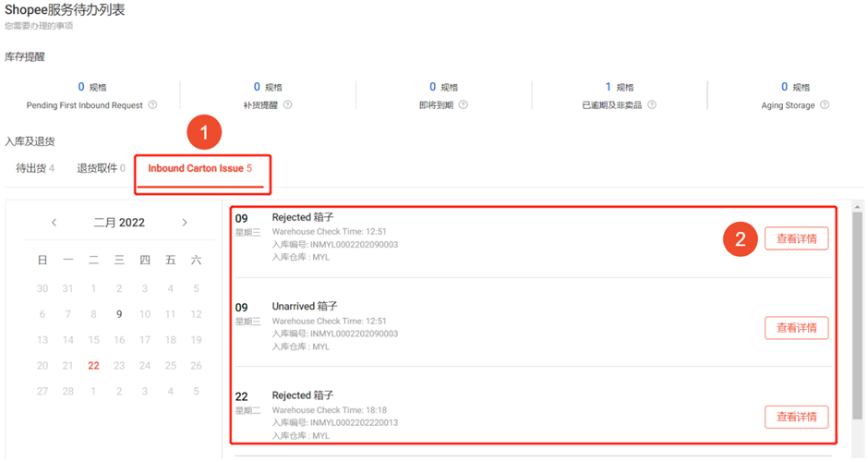
Task: Click Unarrived 箱子 title text
Action: point(305,307)
